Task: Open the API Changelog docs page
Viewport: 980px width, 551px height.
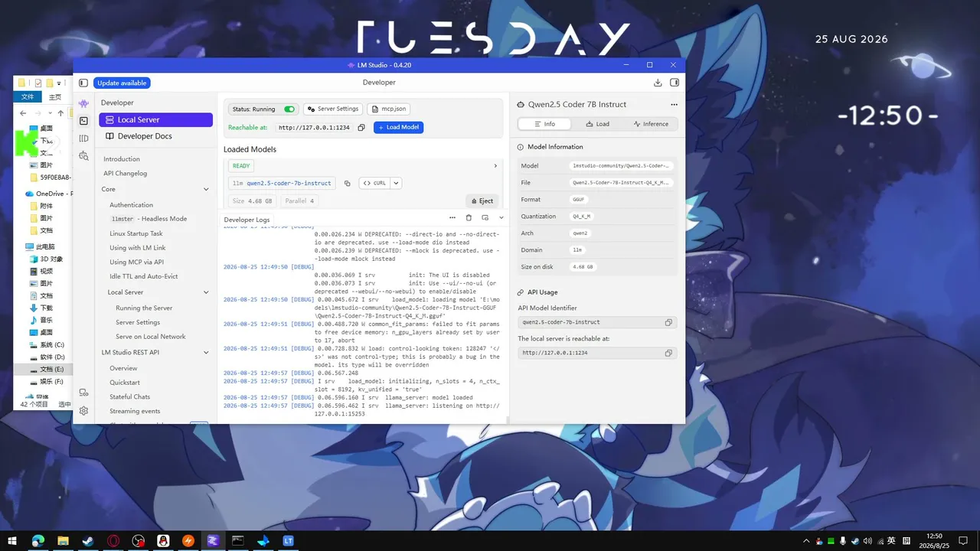Action: 125,174
